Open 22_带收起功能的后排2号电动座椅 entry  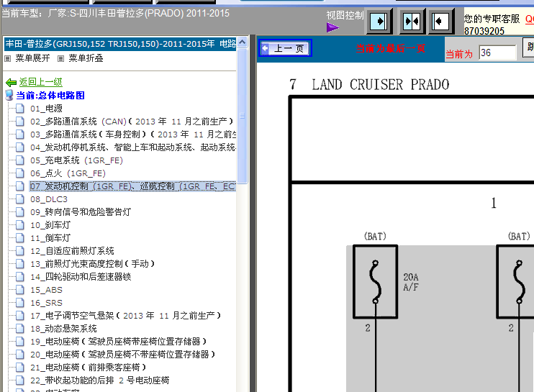pos(100,380)
